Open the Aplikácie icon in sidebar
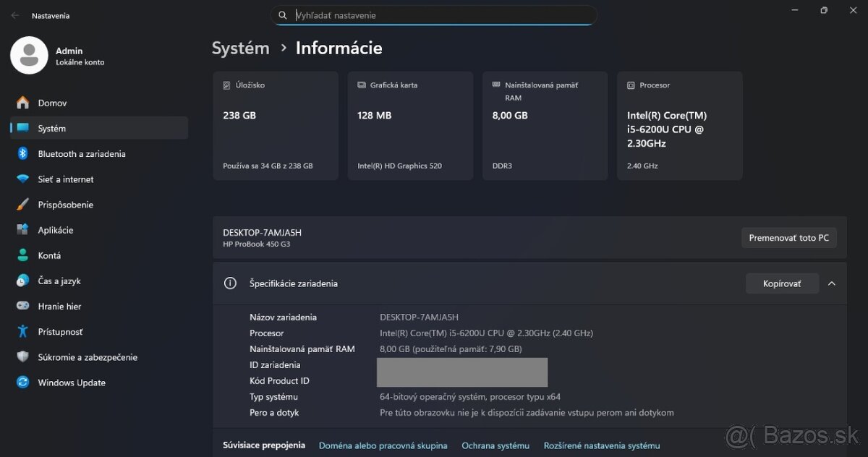868x457 pixels. [23, 230]
